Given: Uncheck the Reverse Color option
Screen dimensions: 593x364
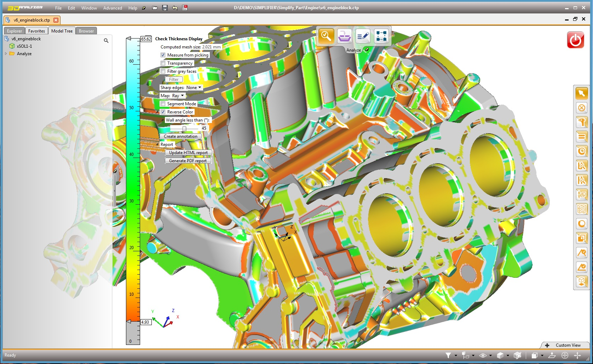Looking at the screenshot, I should pyautogui.click(x=163, y=112).
